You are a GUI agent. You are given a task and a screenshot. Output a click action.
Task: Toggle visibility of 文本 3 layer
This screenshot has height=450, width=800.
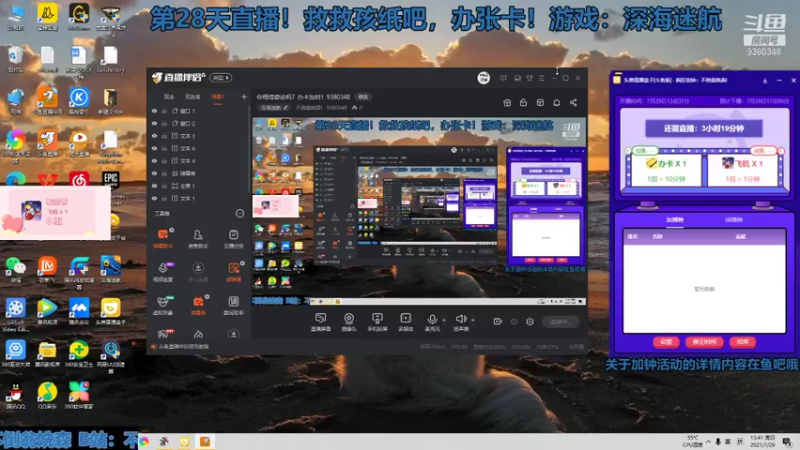[154, 136]
